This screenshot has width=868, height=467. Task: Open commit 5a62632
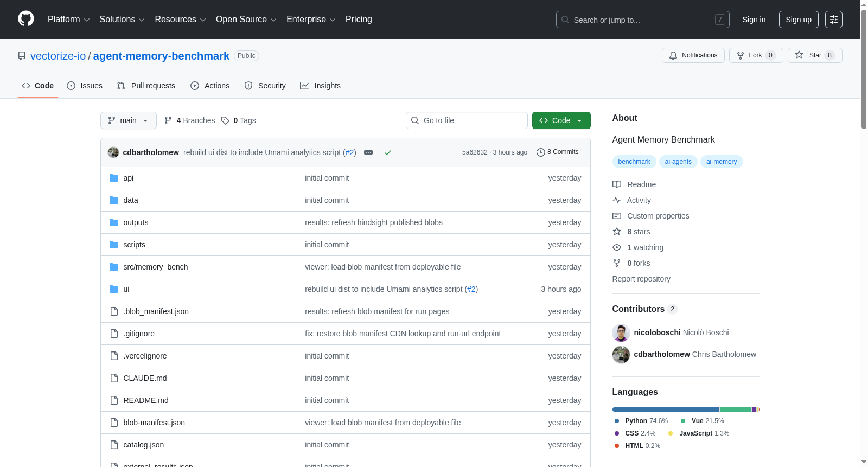(475, 152)
